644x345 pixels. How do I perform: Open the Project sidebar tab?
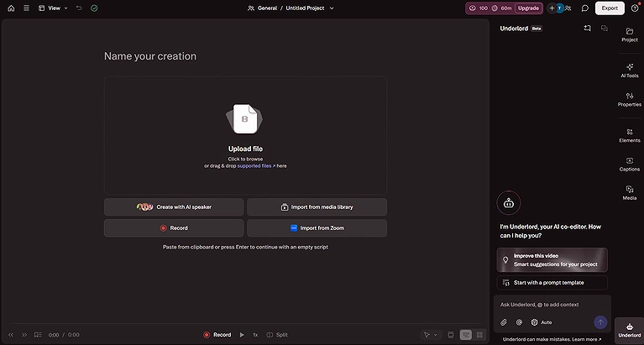[630, 34]
